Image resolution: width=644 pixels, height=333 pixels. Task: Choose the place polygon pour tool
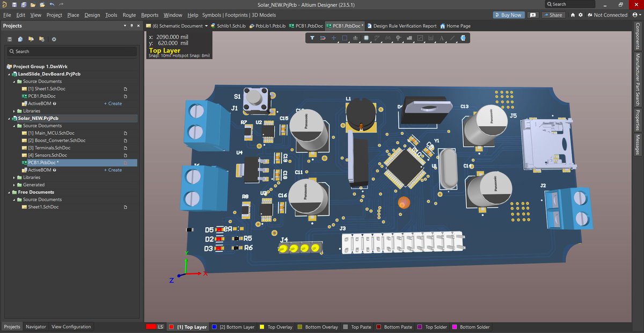[x=409, y=38]
